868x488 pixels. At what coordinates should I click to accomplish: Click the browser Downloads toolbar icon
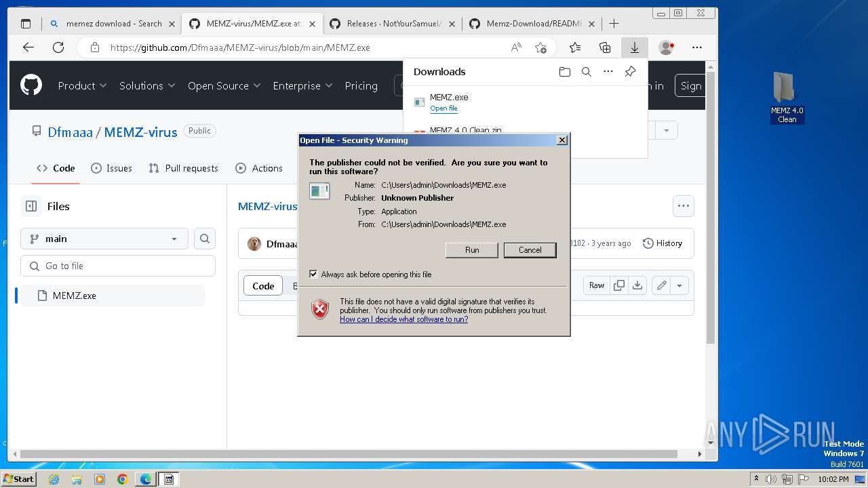pyautogui.click(x=635, y=47)
